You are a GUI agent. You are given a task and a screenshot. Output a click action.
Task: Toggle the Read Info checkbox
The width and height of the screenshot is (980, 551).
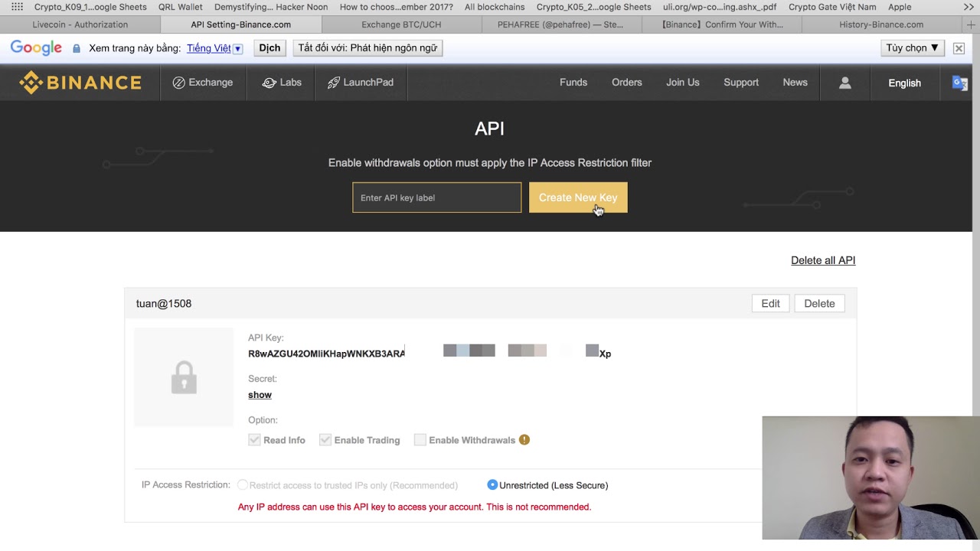coord(255,440)
